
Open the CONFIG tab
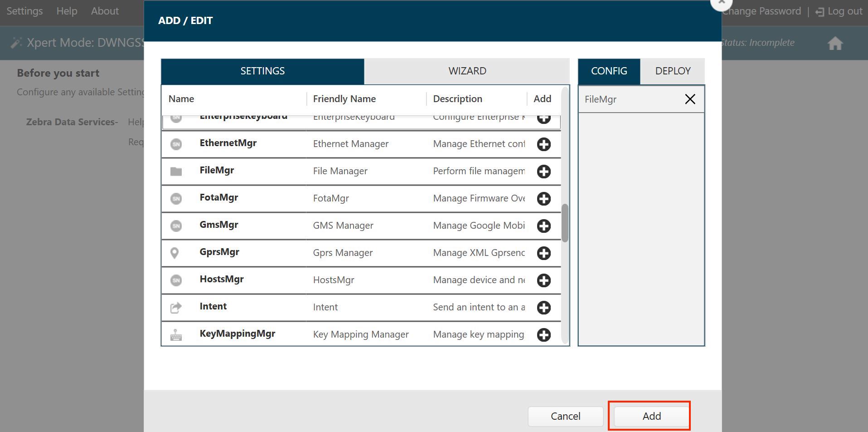609,71
